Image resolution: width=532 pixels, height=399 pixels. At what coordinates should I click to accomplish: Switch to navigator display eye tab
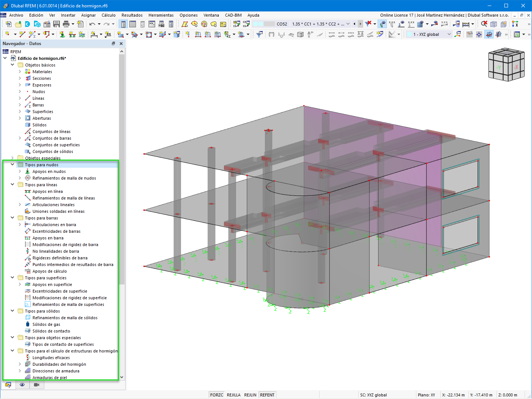[22, 385]
